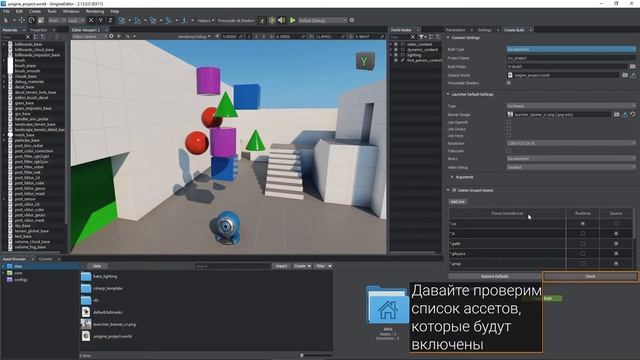Click the green physics toggle toolbar icon
640x360 pixels.
pyautogui.click(x=272, y=20)
